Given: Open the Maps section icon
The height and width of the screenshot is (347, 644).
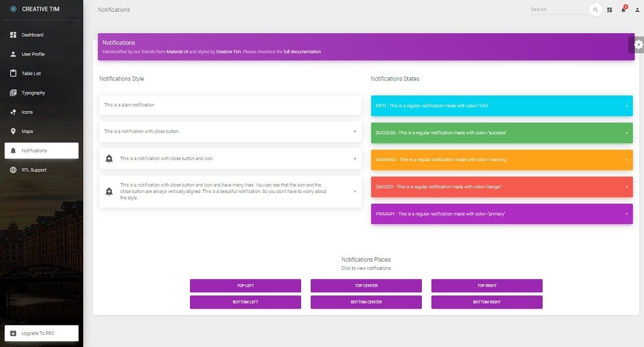Looking at the screenshot, I should [12, 131].
